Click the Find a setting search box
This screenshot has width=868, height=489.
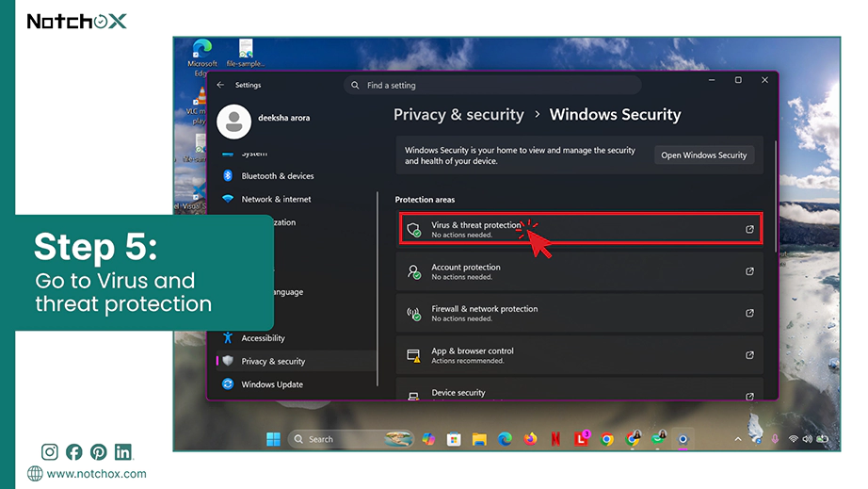492,86
